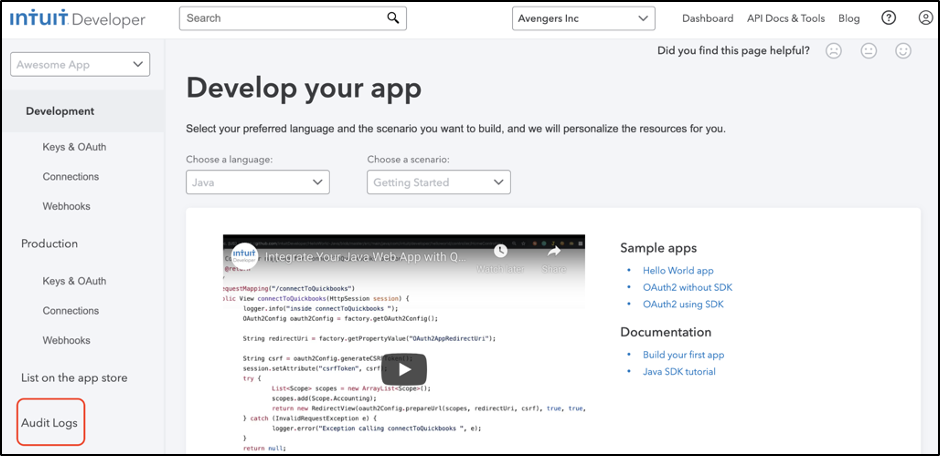Open the Hello World app sample

click(678, 271)
